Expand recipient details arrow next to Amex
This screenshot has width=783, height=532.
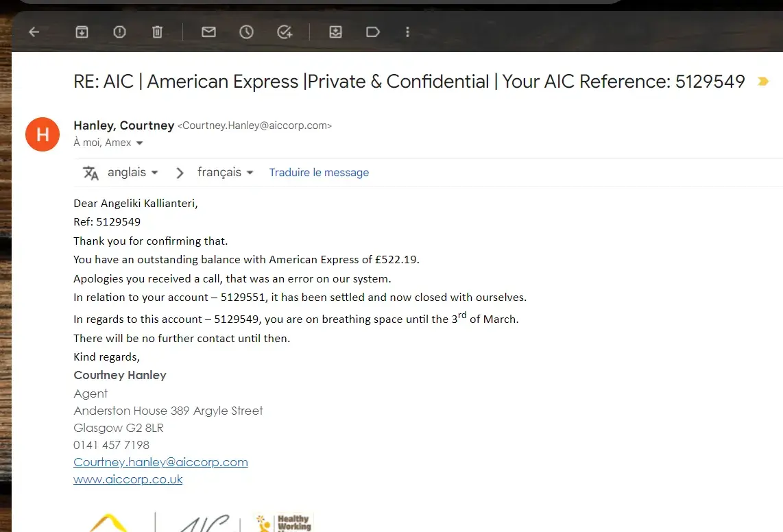[140, 143]
